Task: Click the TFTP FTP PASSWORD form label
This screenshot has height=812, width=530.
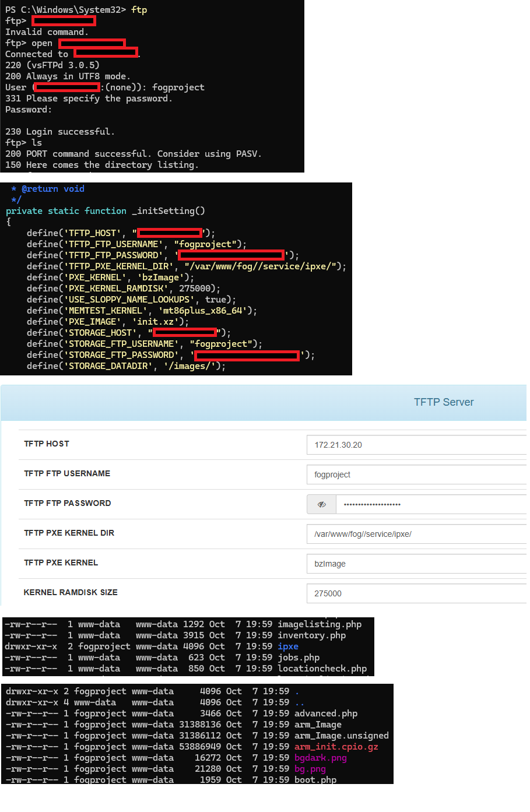Action: pos(68,504)
